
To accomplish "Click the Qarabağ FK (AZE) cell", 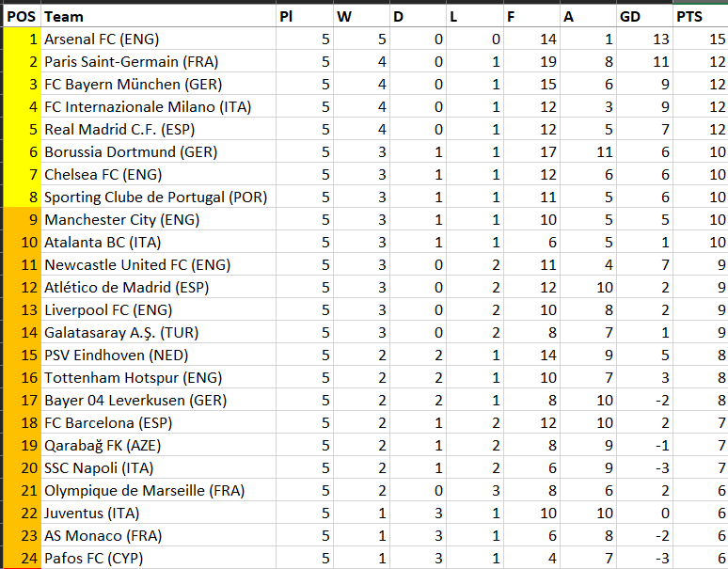I will (x=158, y=445).
